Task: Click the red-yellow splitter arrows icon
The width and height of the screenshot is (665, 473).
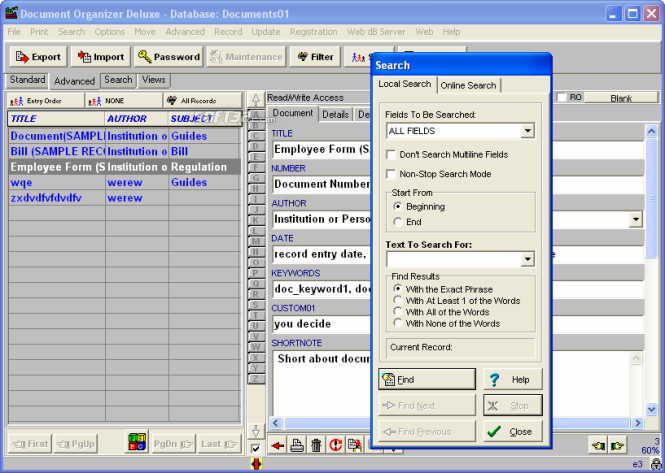Action: coord(256,464)
